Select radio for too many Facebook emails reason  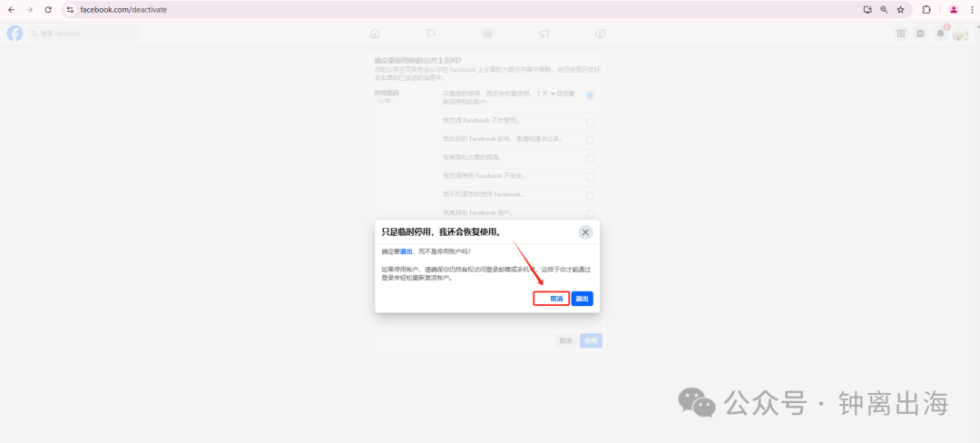[x=590, y=141]
